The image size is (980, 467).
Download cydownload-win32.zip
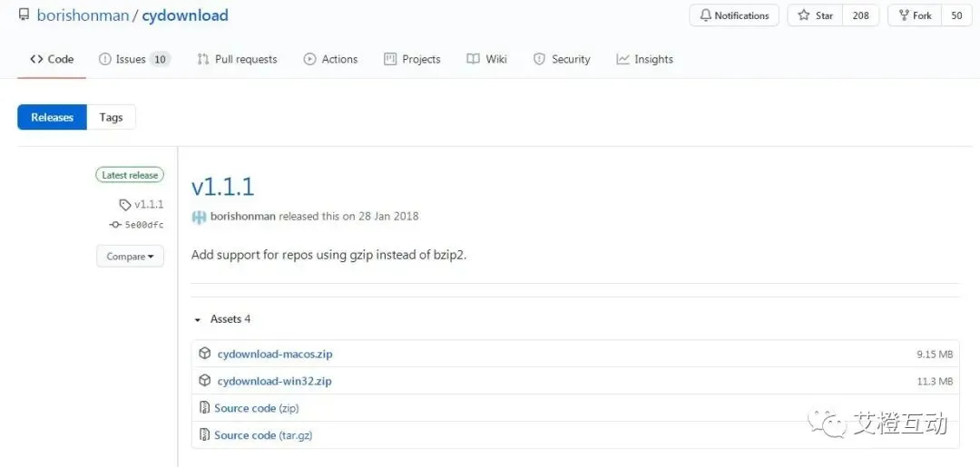coord(274,381)
